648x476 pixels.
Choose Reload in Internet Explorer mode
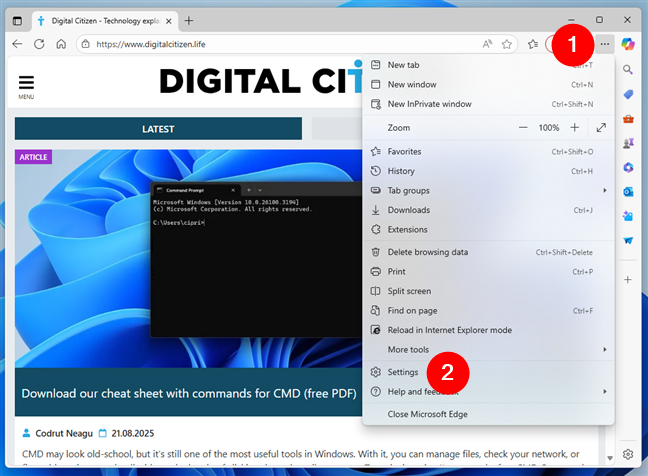coord(488,330)
